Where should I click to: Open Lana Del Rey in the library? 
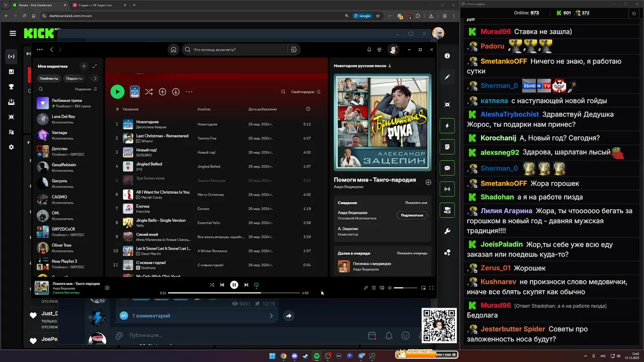[68, 119]
